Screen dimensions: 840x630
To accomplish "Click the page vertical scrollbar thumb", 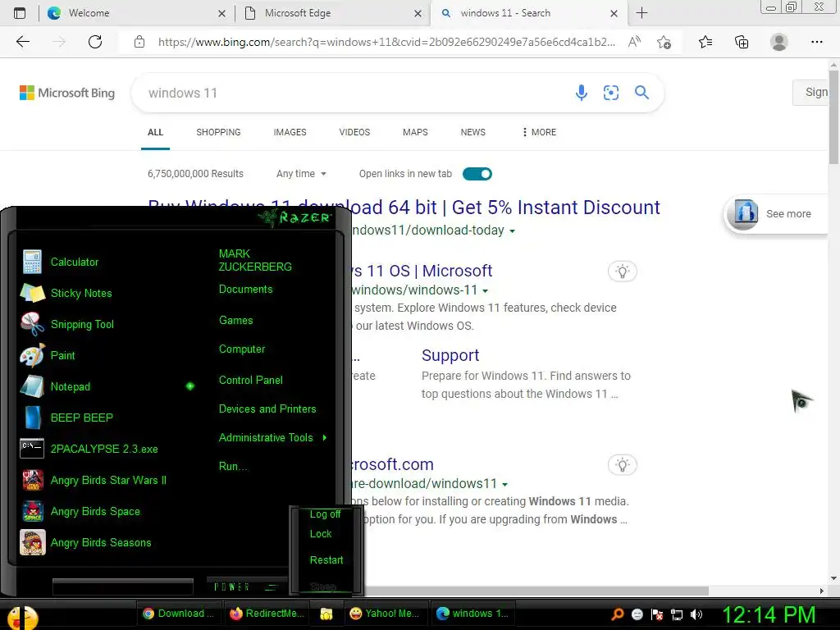I will 833,116.
